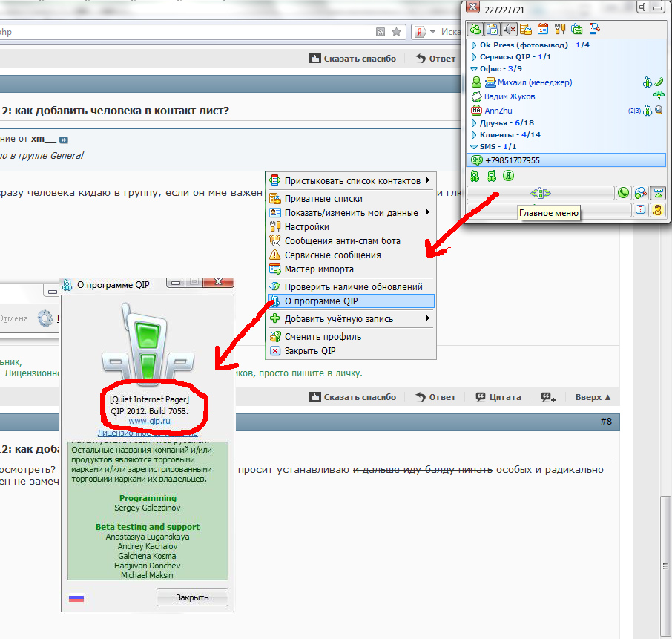
Task: Open the search document icon in toolbar
Action: click(x=594, y=29)
